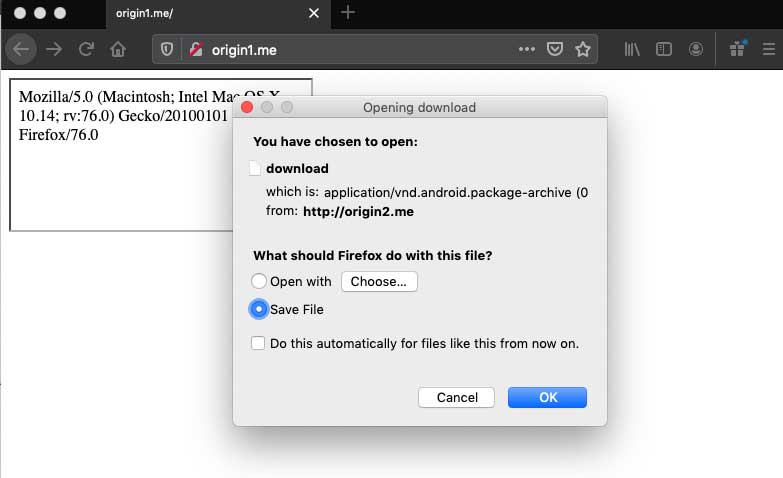Click the Forward navigation arrow

[54, 48]
